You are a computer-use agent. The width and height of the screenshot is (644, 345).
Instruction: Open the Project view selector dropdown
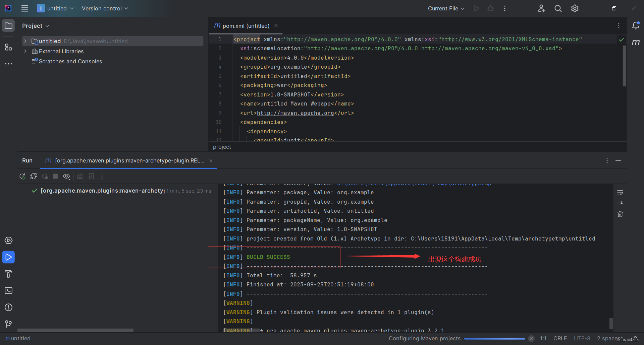tap(36, 26)
